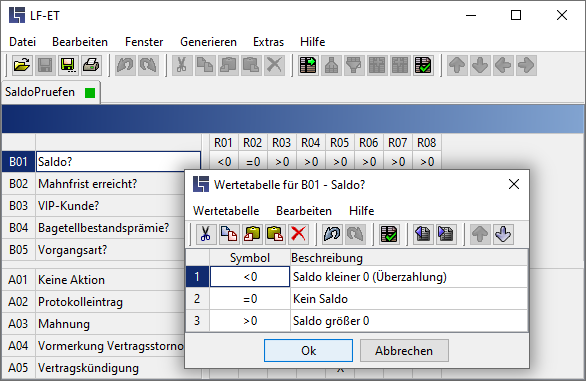Cut the selected value in Wertetabelle dialog
This screenshot has width=586, height=381.
click(206, 234)
